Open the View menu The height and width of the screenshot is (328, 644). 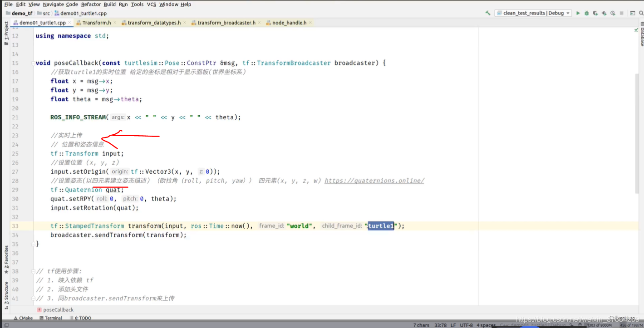tap(34, 4)
